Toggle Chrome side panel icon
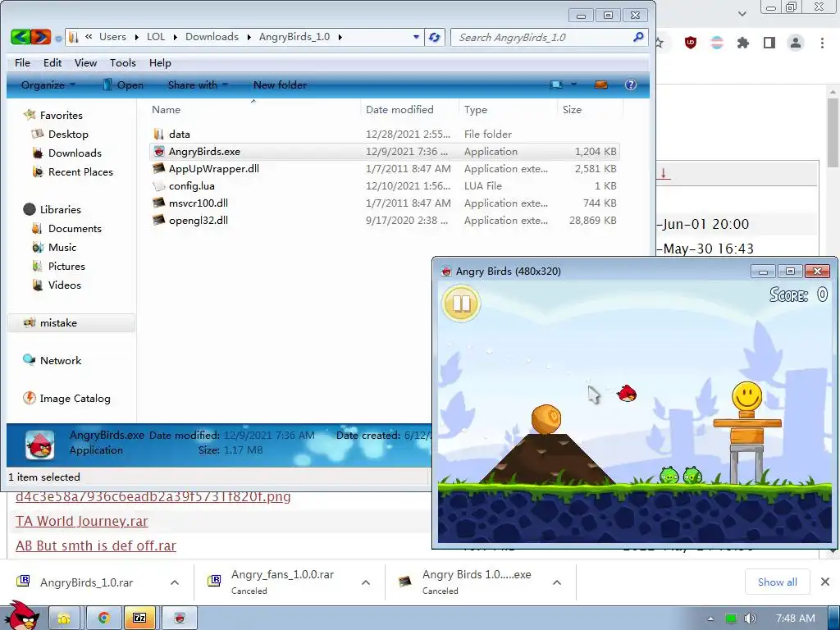The image size is (840, 630). tap(769, 43)
